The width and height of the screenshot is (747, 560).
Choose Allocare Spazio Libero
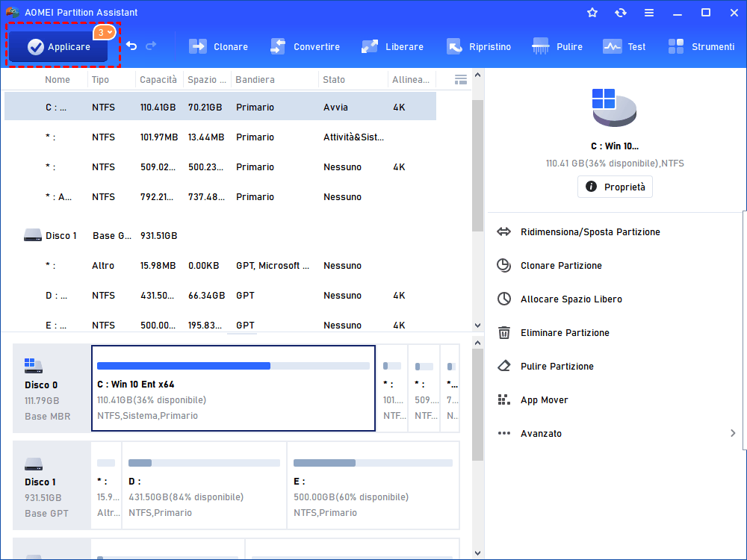tap(571, 299)
